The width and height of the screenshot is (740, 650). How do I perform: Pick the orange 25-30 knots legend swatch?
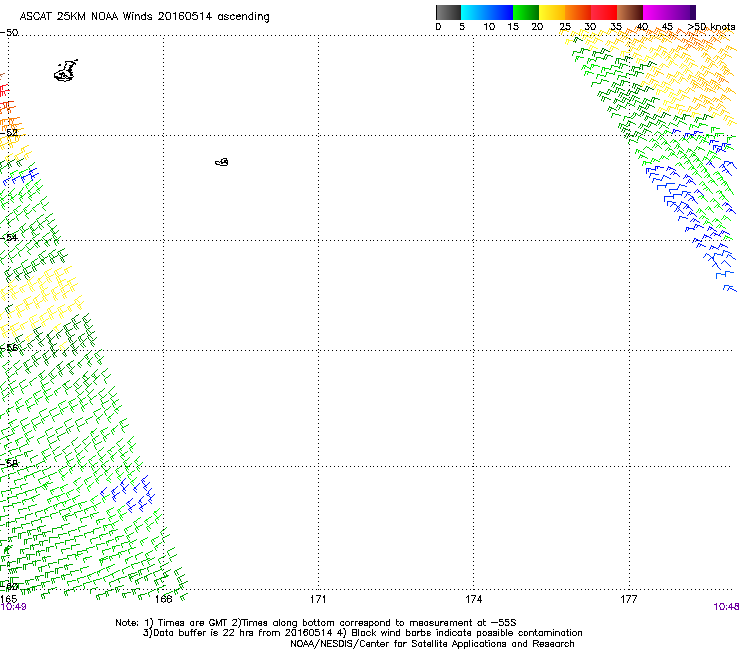click(x=578, y=12)
